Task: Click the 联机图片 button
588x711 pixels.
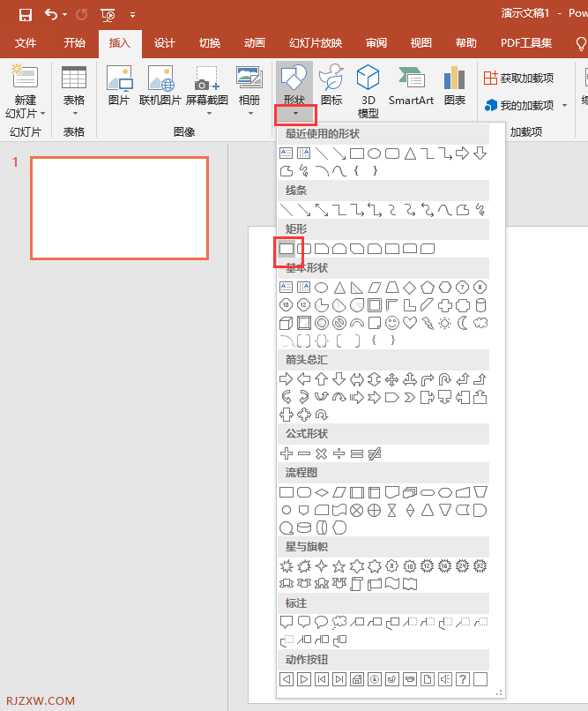Action: 160,86
